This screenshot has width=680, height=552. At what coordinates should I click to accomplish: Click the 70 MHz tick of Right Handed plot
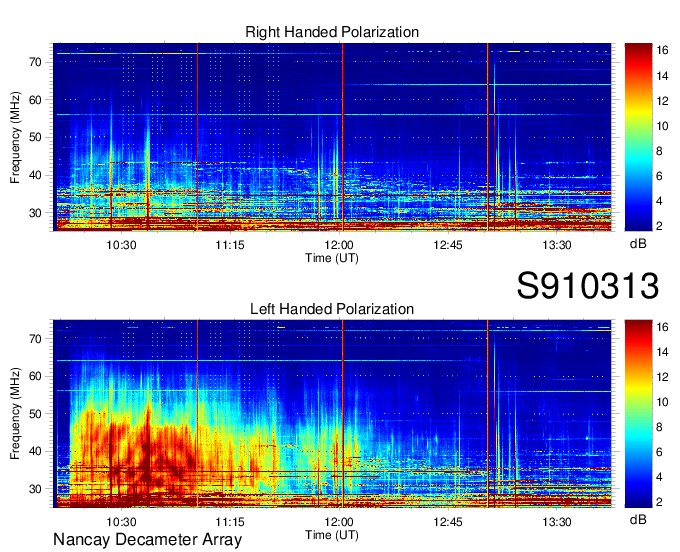pos(36,62)
